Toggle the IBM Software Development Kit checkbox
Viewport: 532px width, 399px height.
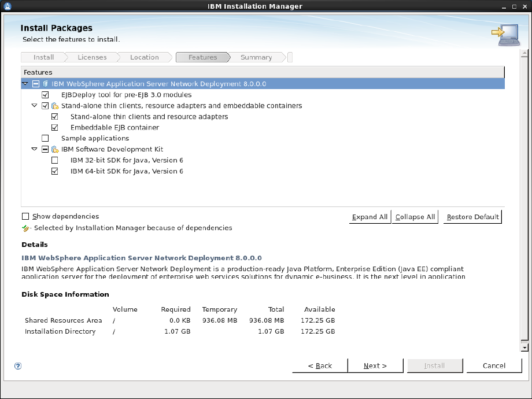[x=45, y=149]
